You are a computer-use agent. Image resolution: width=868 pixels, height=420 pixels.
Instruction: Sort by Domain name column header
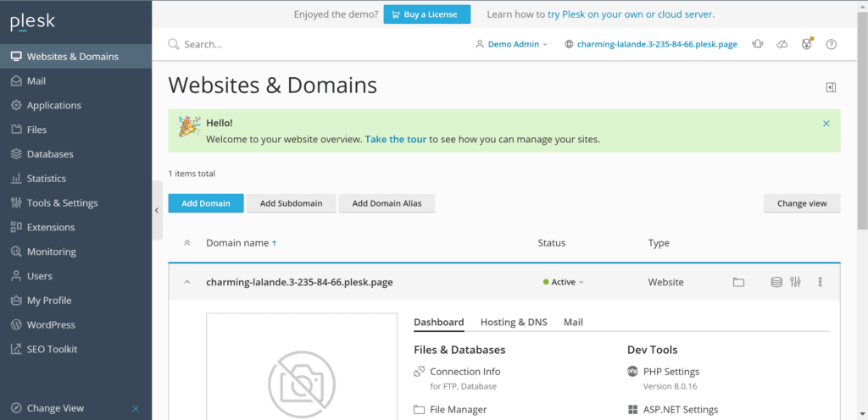tap(237, 243)
